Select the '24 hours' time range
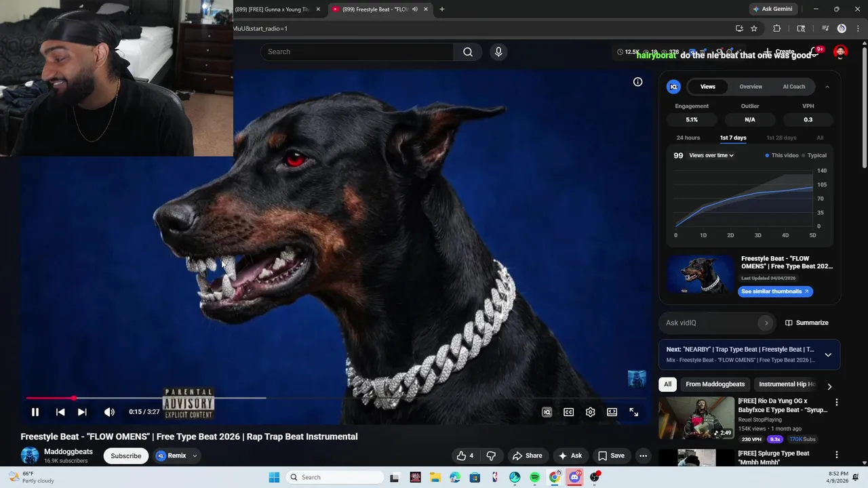Screen dimensions: 868x488 pyautogui.click(x=688, y=138)
